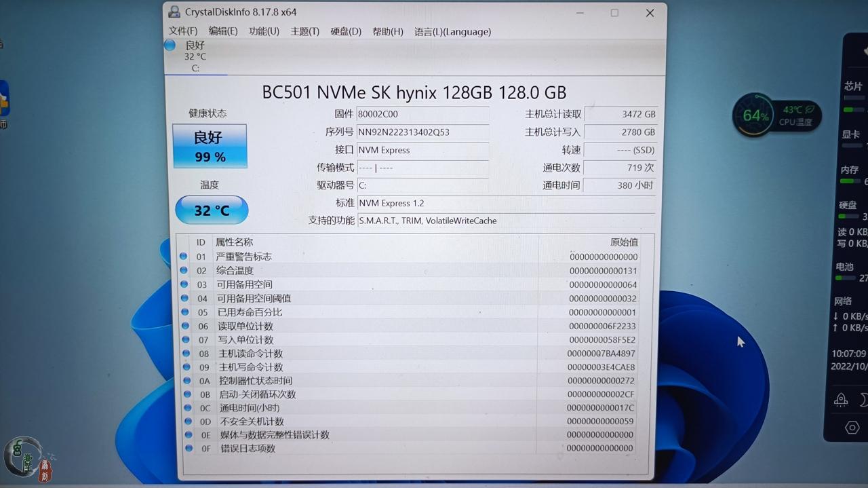868x488 pixels.
Task: Click the blue health dot on the C: drive tab
Action: (x=170, y=45)
